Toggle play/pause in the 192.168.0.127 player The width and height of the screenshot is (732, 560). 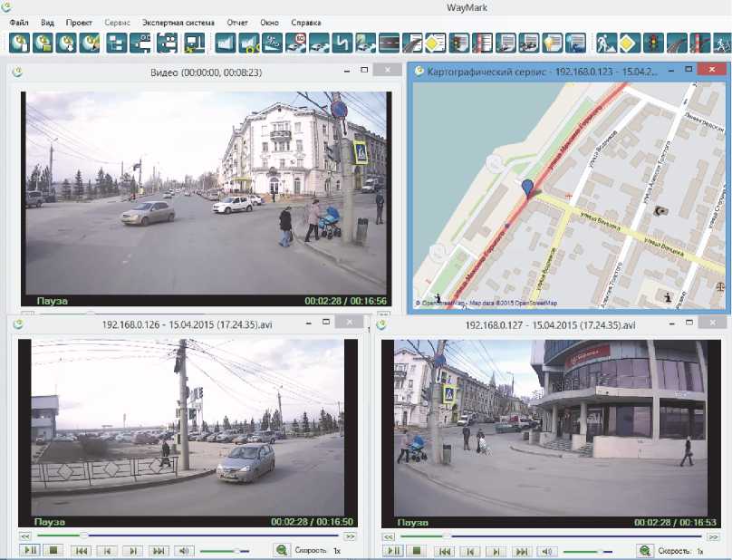coord(393,551)
